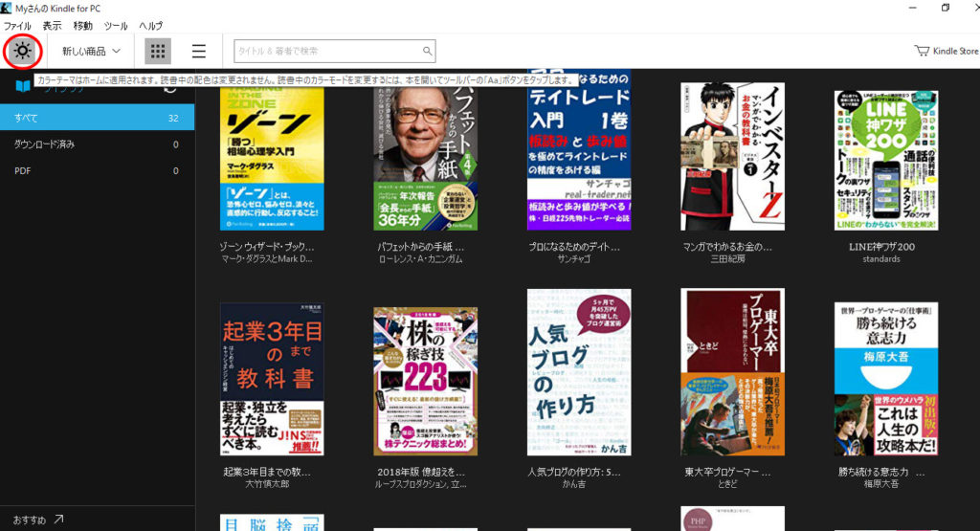Image resolution: width=980 pixels, height=531 pixels.
Task: Click the author name かん吉
Action: point(574,483)
